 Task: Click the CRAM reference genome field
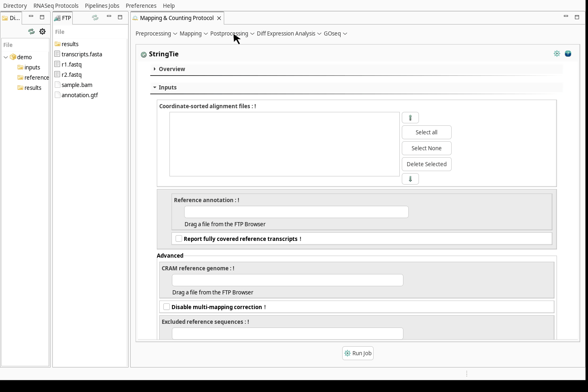click(x=287, y=280)
